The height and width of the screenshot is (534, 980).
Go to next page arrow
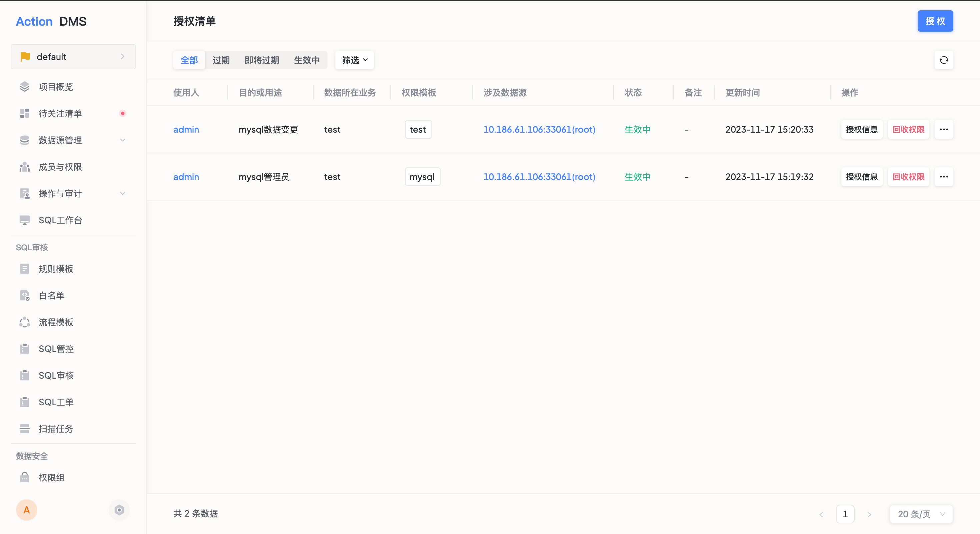pyautogui.click(x=869, y=514)
